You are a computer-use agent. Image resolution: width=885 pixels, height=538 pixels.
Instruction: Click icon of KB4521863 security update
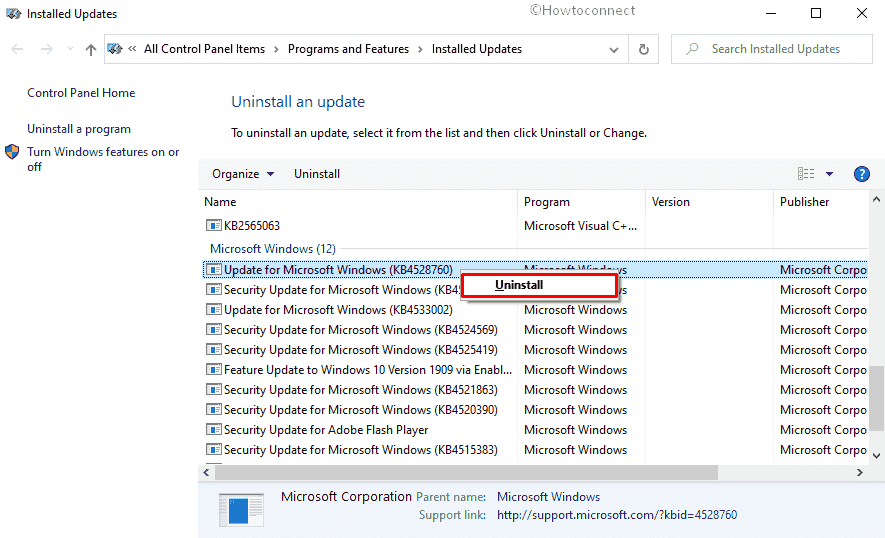click(213, 390)
